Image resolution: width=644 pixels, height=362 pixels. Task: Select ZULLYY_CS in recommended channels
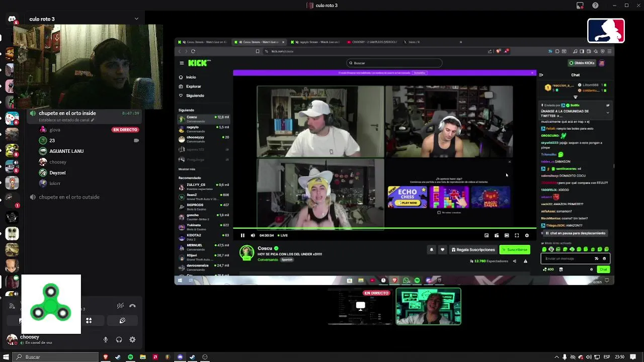[203, 187]
